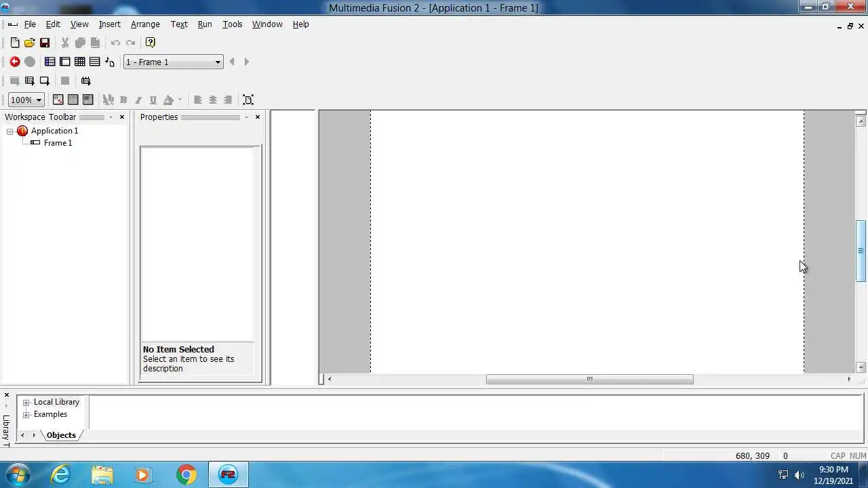Open the Arrange menu
This screenshot has width=868, height=488.
point(145,24)
